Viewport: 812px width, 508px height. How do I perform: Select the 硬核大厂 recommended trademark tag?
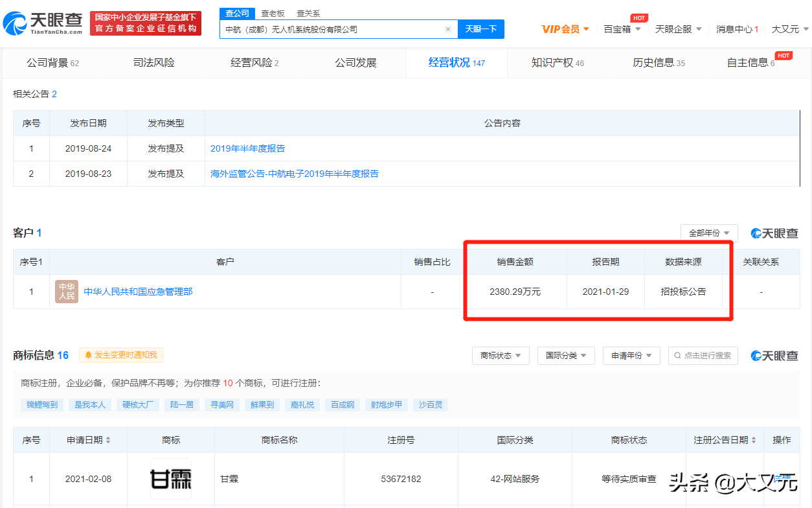click(x=138, y=404)
